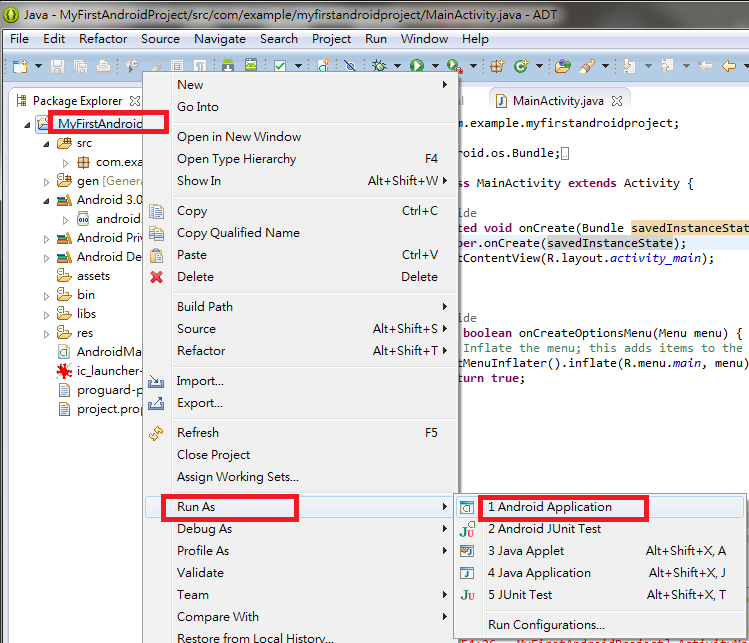Image resolution: width=749 pixels, height=643 pixels.
Task: Click the New Java Package icon
Action: tap(497, 66)
